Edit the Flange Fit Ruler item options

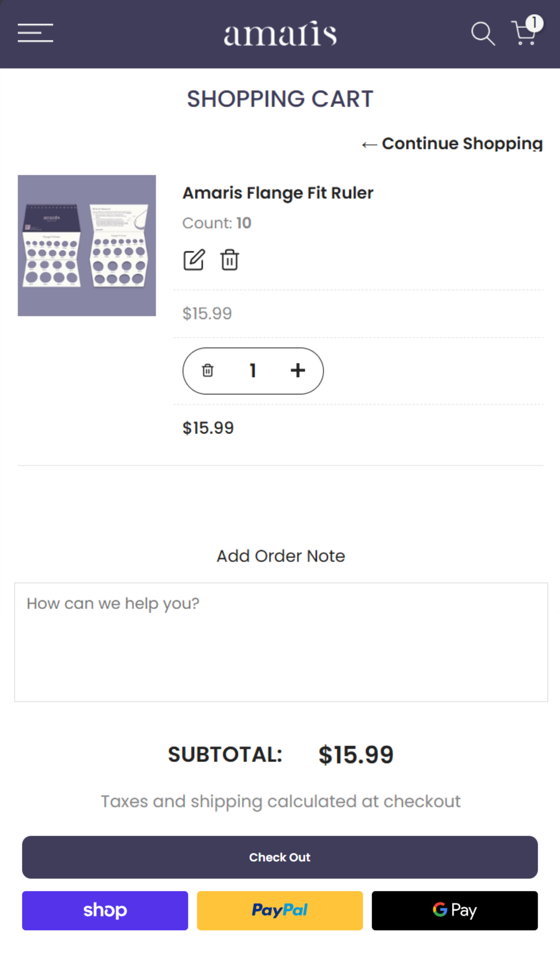[x=194, y=260]
